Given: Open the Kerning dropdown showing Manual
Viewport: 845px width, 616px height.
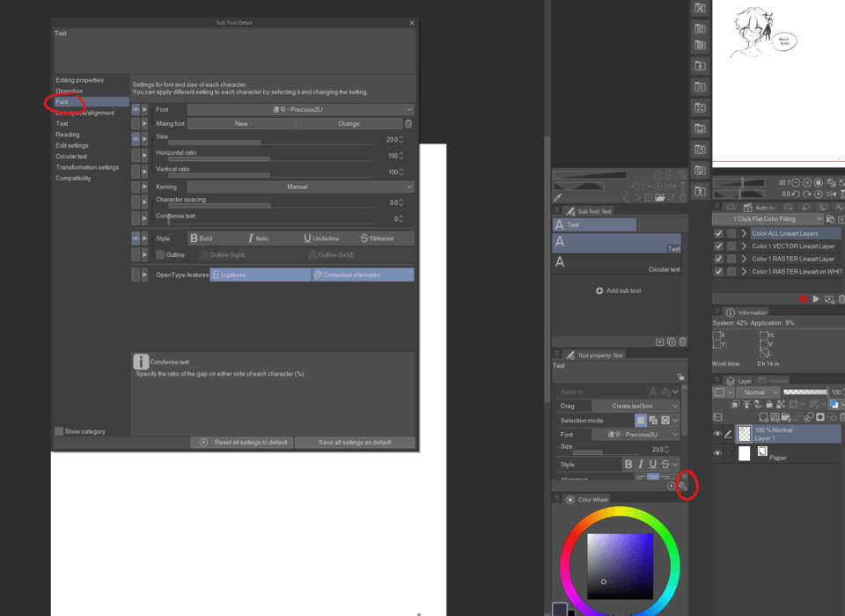Looking at the screenshot, I should (x=301, y=187).
